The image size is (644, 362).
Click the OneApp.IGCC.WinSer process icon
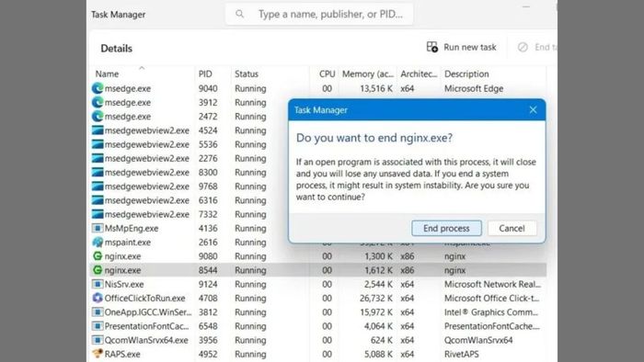[98, 312]
